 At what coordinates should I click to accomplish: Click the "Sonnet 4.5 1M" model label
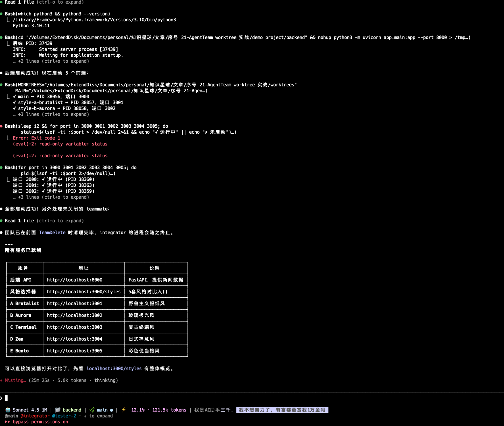(30, 410)
